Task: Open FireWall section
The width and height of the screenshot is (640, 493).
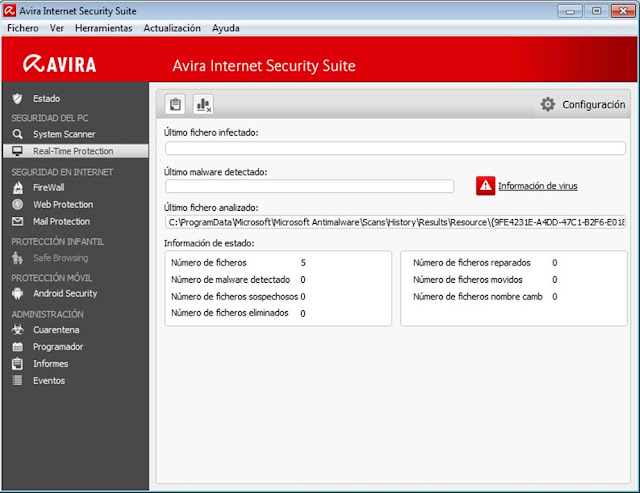Action: (x=49, y=187)
